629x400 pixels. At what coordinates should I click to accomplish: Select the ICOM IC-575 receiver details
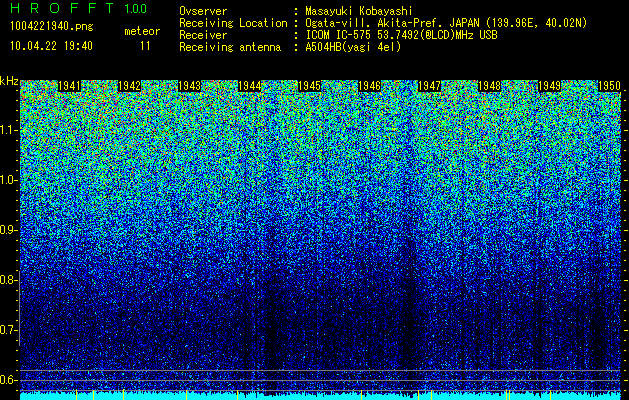pyautogui.click(x=402, y=35)
